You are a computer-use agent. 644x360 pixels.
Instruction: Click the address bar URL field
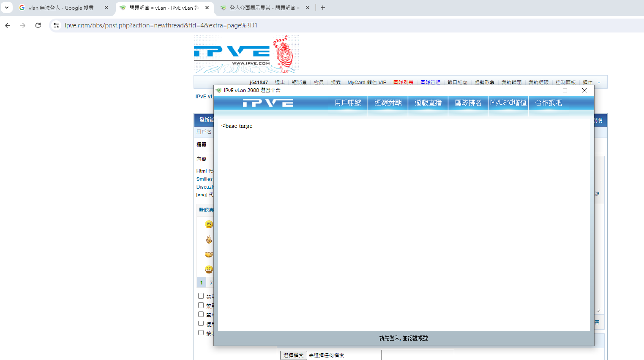click(347, 25)
